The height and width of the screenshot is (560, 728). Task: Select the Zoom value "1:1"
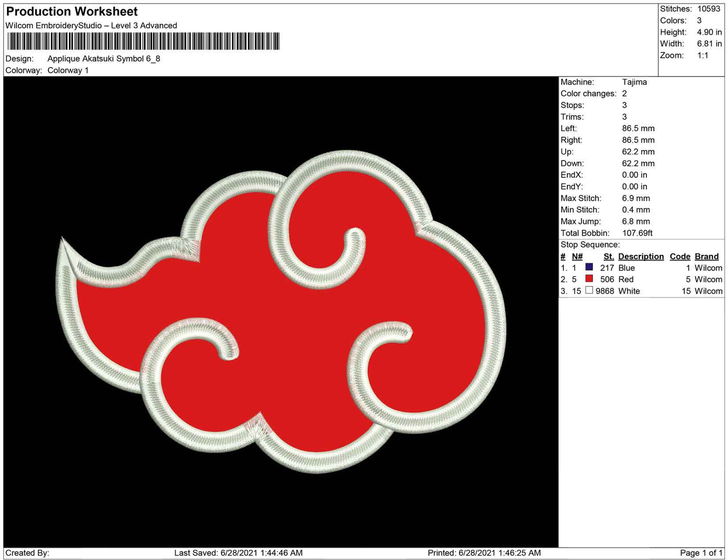pos(703,55)
